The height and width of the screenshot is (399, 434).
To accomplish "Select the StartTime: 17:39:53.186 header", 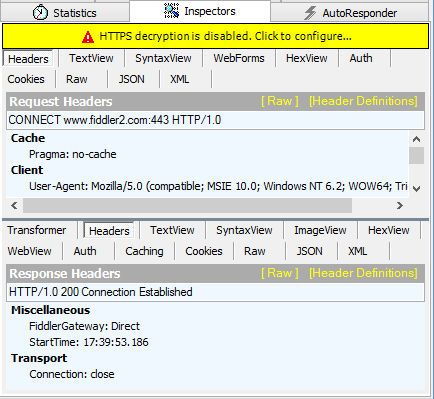I will point(89,342).
